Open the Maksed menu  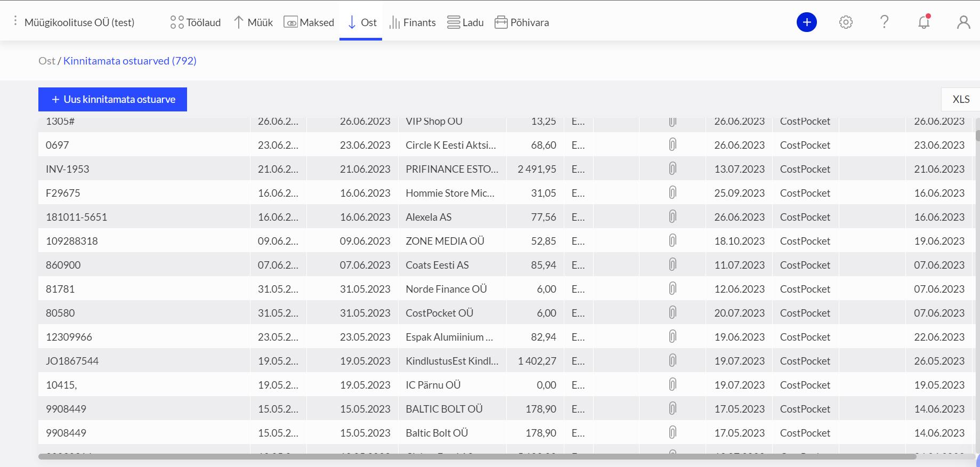(309, 22)
